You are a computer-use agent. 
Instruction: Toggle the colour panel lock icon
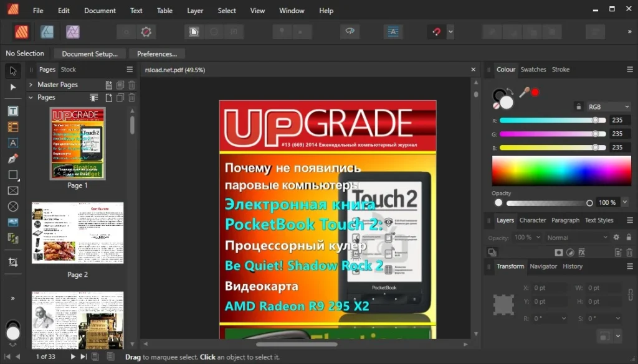(578, 106)
